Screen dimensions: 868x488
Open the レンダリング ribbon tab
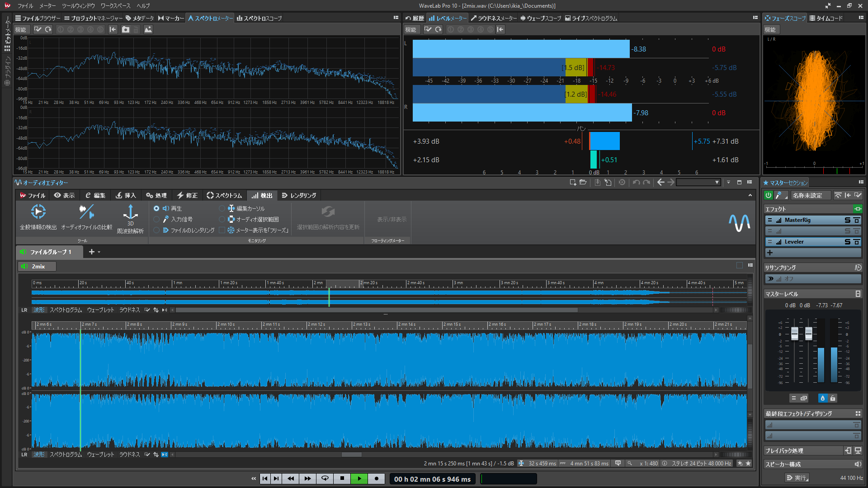click(x=299, y=195)
